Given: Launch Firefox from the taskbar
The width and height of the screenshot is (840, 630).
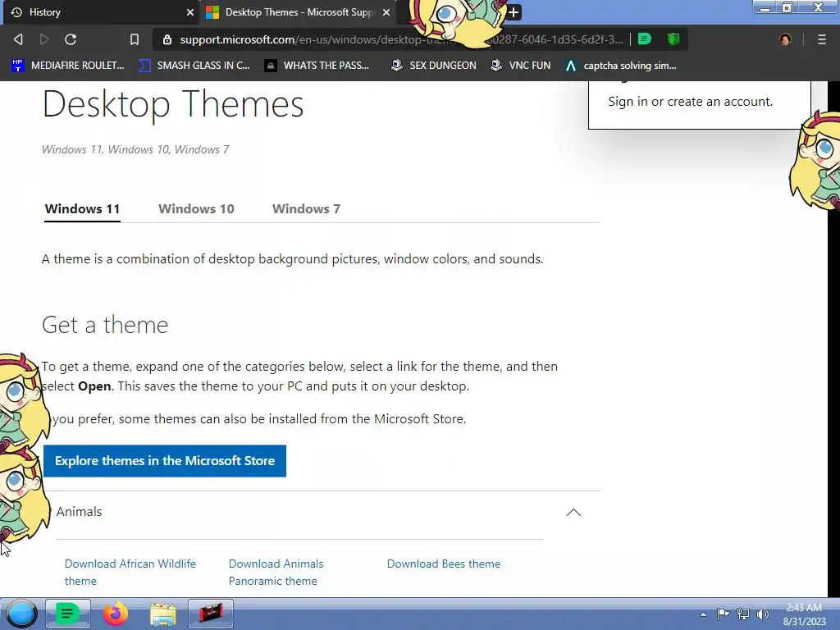Looking at the screenshot, I should [x=116, y=614].
